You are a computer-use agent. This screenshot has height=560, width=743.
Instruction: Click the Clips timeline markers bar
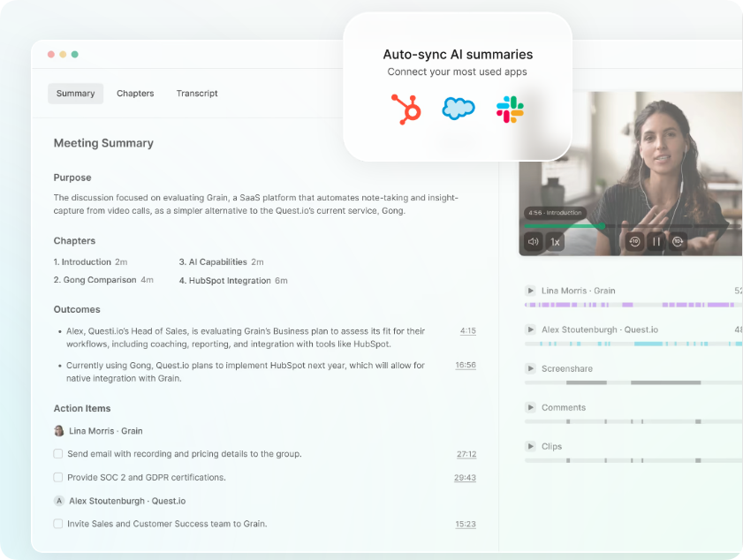coord(633,460)
